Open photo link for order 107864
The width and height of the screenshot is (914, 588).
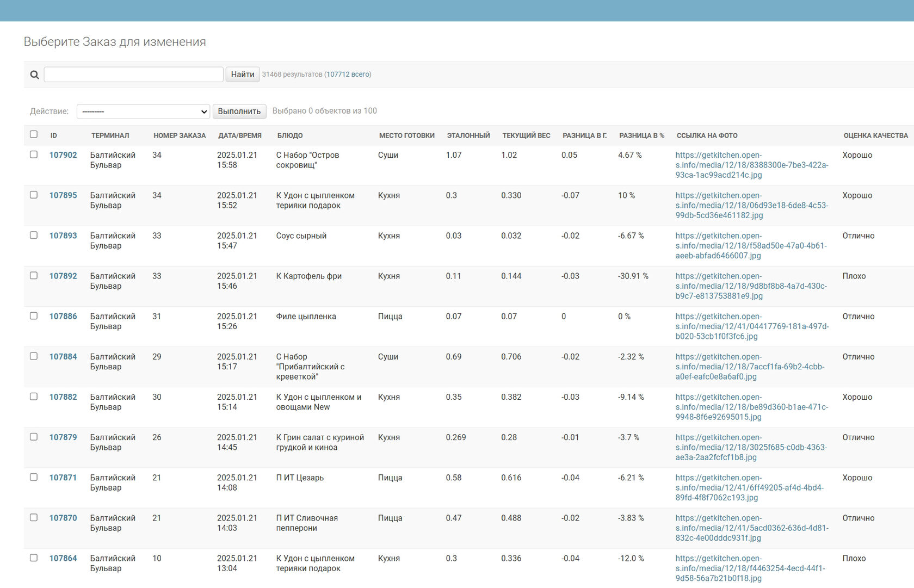click(x=751, y=567)
